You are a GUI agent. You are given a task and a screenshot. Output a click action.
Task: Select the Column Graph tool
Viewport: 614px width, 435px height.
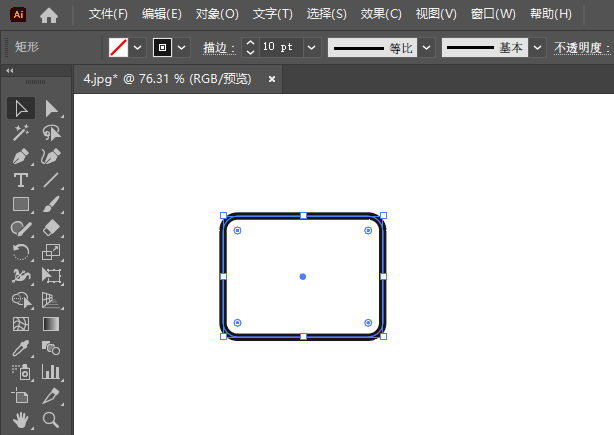pyautogui.click(x=51, y=372)
